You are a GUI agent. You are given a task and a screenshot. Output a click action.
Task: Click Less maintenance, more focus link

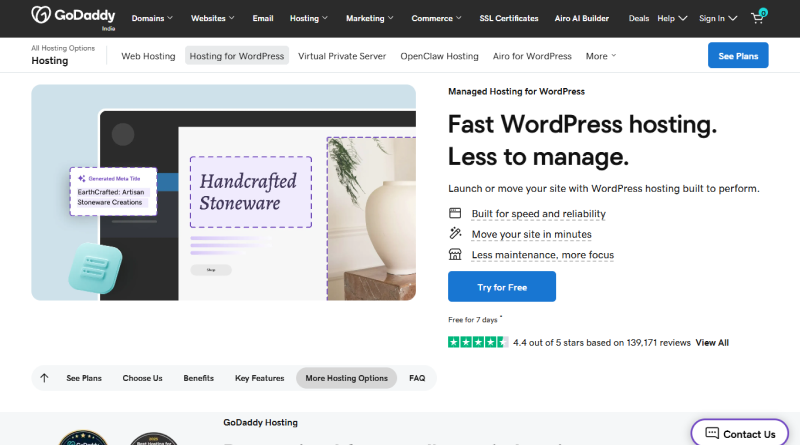pyautogui.click(x=543, y=255)
